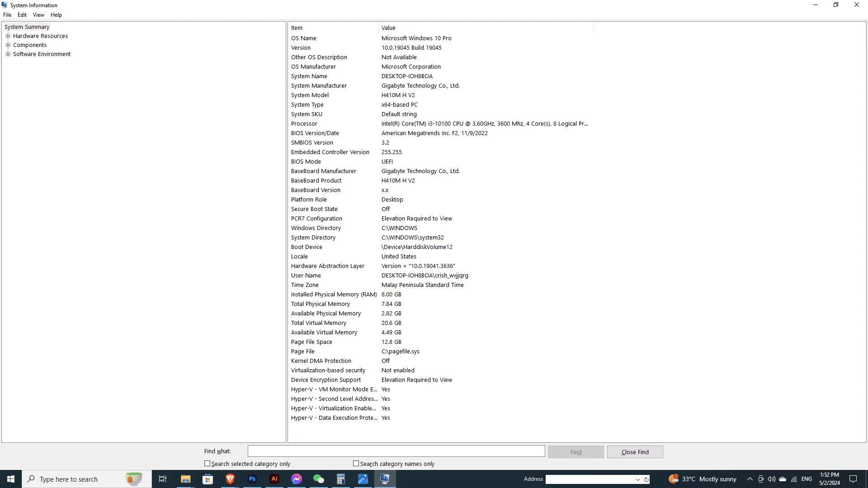The image size is (868, 488).
Task: Click the OneDrive cloud tray icon
Action: (783, 479)
